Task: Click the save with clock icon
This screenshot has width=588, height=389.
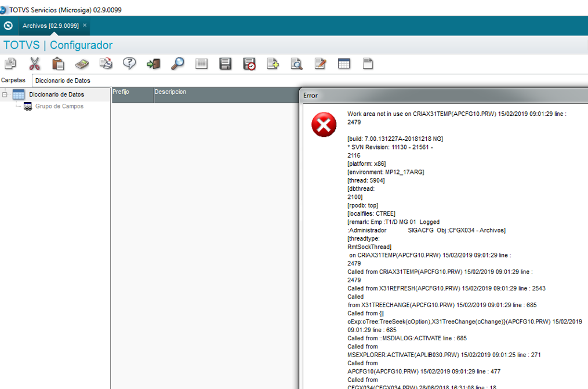Action: tap(249, 64)
